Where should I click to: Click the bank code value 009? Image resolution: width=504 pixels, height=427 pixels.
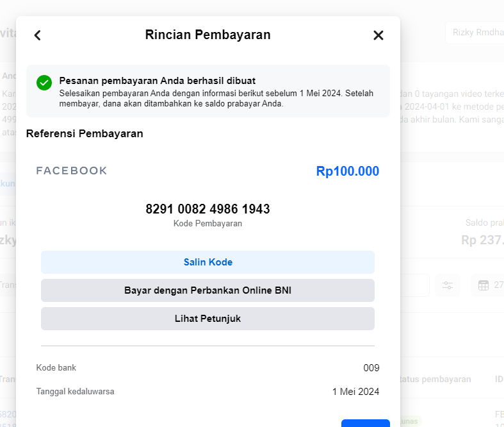[371, 368]
